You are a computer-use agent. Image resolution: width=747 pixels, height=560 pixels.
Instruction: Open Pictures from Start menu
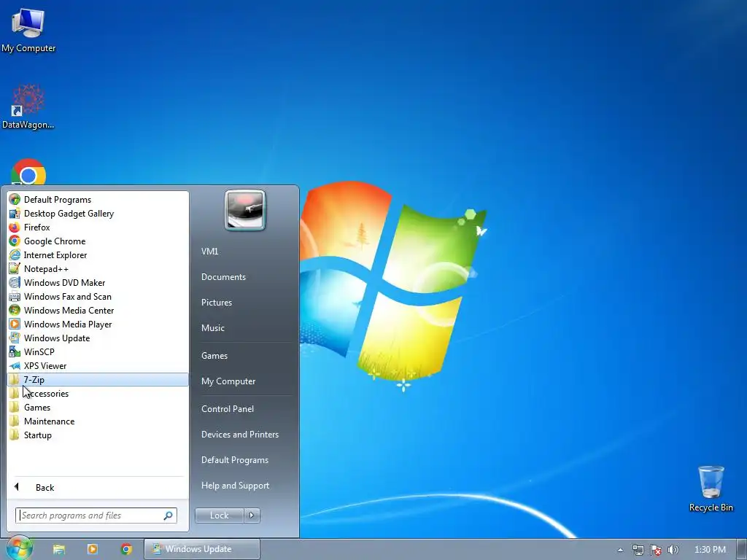tap(216, 303)
